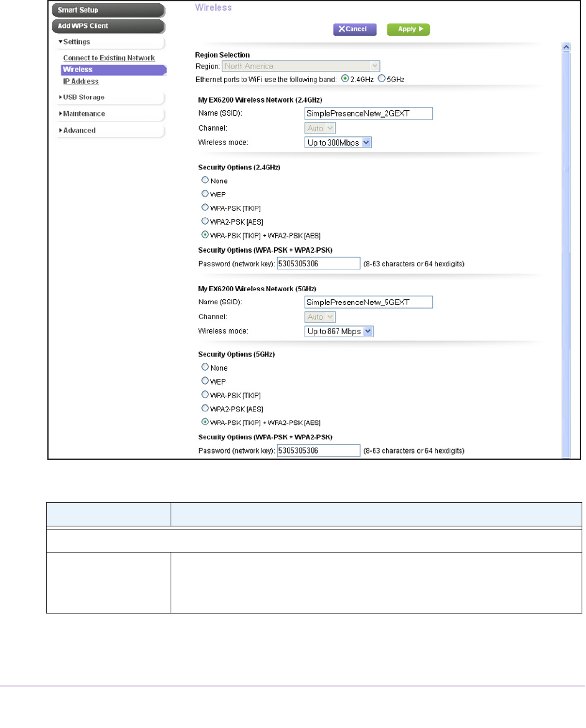This screenshot has width=586, height=728.
Task: Open Add WPS Client
Action: pos(108,26)
